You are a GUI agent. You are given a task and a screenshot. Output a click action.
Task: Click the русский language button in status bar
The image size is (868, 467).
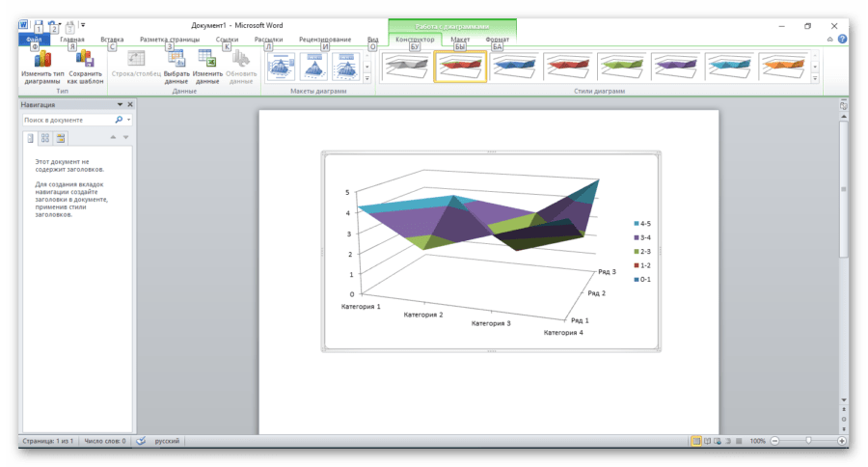168,441
